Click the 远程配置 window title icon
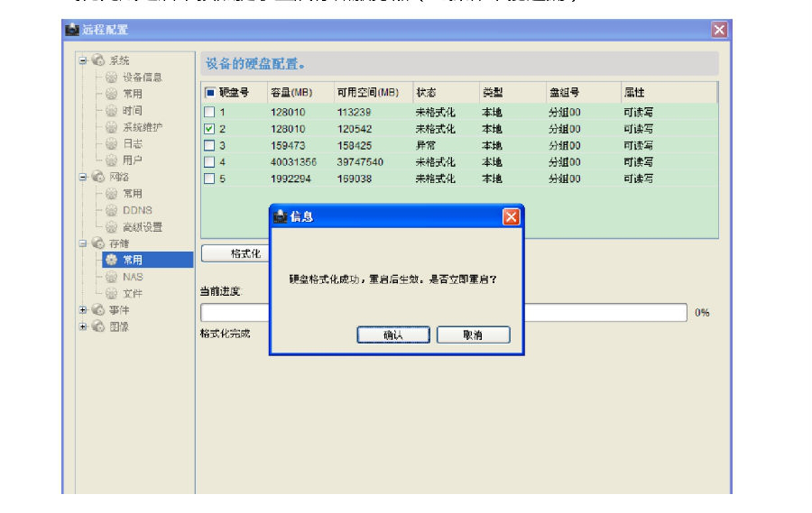812x513 pixels. click(72, 30)
